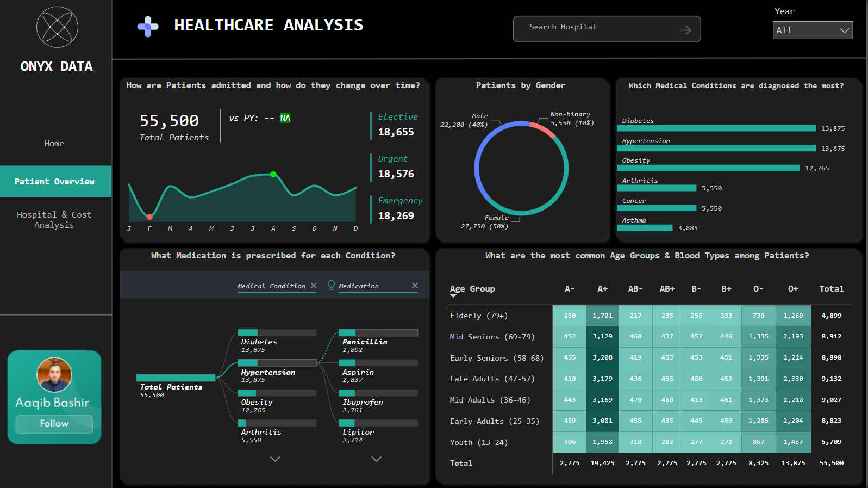
Task: Click the Medication header in decomposition tree
Action: 359,286
